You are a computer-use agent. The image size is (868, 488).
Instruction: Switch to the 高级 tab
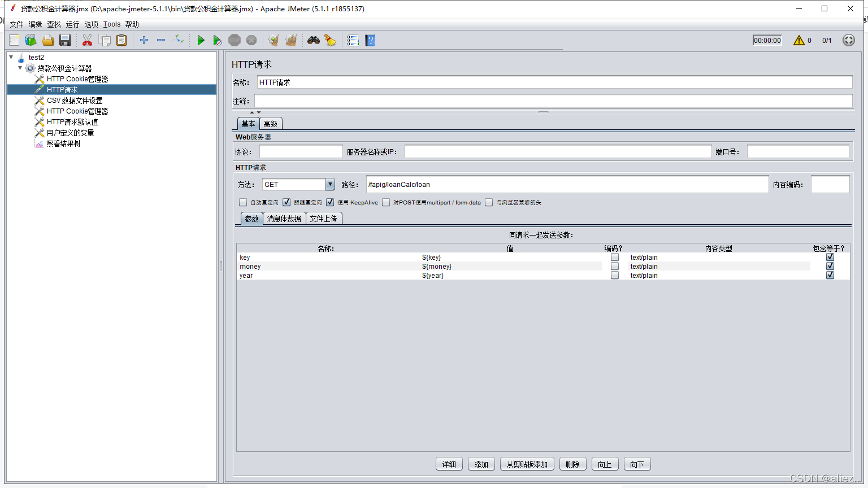(271, 124)
